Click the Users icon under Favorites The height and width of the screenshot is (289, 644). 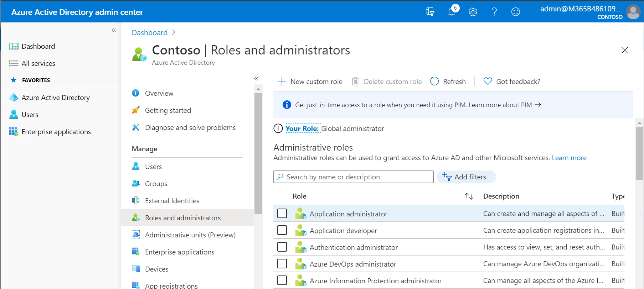tap(14, 115)
